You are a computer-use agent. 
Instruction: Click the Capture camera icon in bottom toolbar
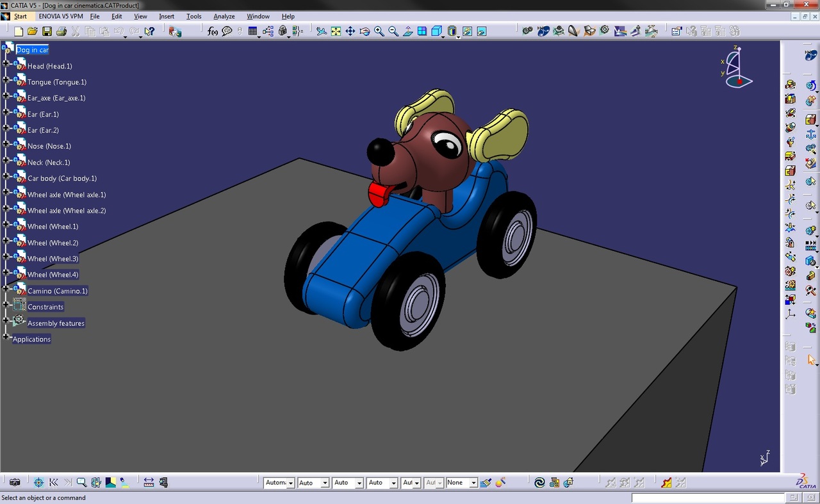[x=15, y=482]
